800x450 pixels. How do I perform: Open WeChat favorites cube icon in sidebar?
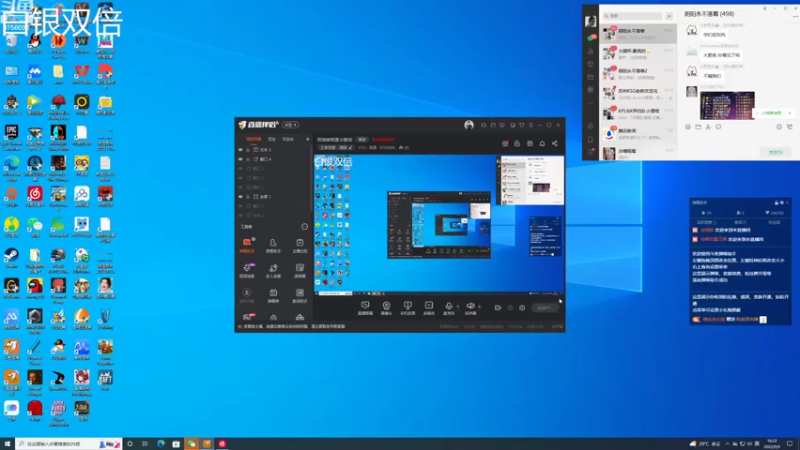point(591,64)
